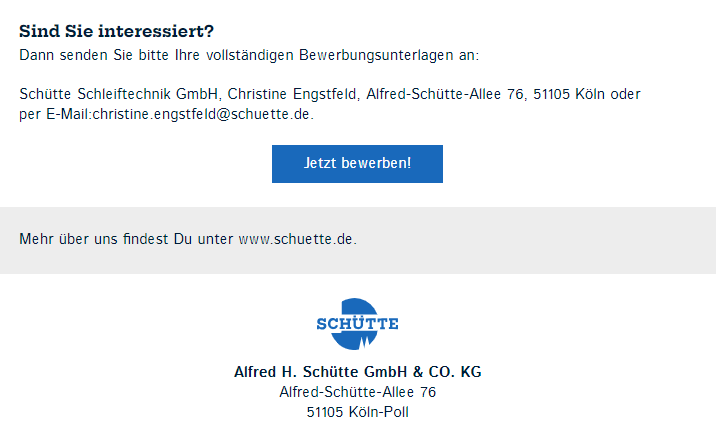The width and height of the screenshot is (716, 446).
Task: Click the blue Schütte logo
Action: click(x=357, y=324)
